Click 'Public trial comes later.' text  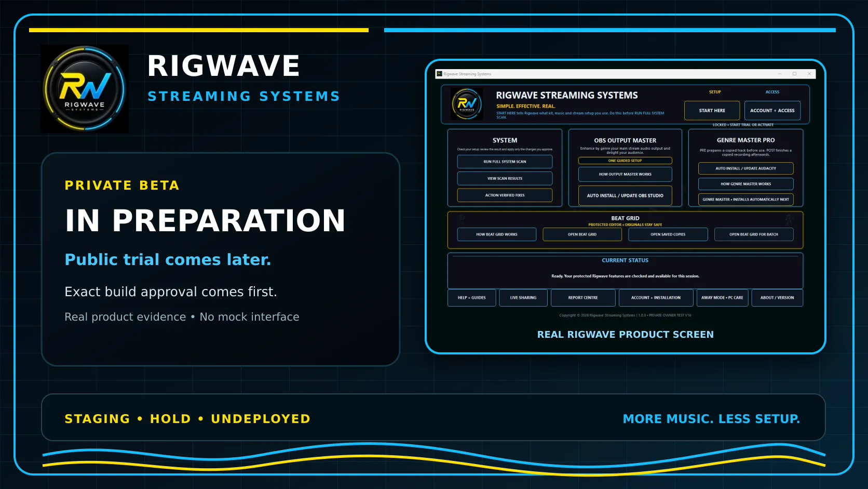point(168,259)
